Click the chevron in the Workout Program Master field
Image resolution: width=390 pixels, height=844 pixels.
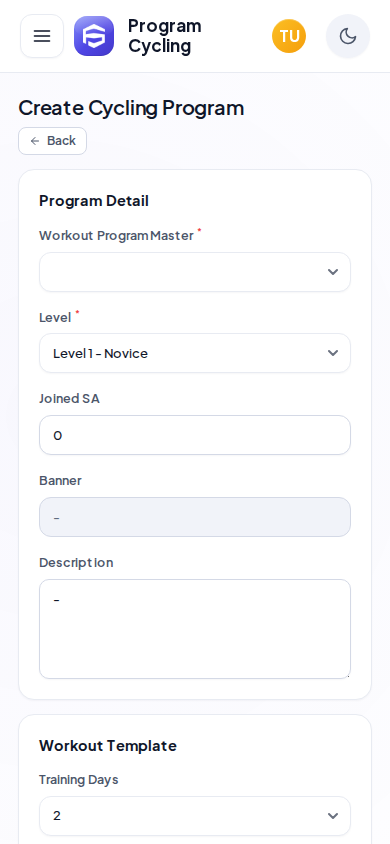point(333,272)
